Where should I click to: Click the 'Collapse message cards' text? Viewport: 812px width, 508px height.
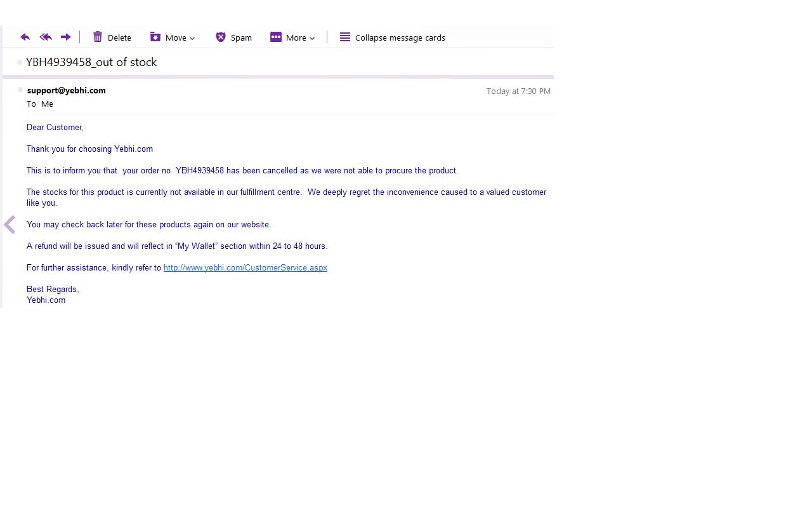tap(400, 38)
